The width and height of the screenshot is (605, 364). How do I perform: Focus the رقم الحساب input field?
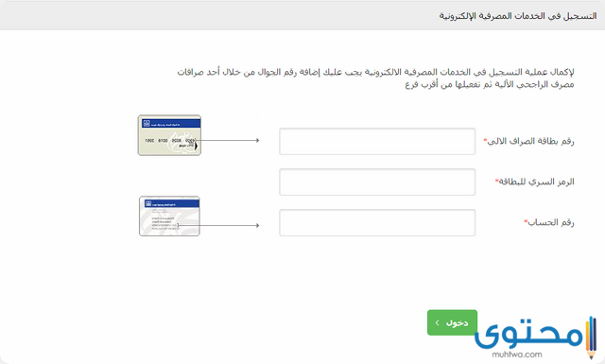click(377, 223)
